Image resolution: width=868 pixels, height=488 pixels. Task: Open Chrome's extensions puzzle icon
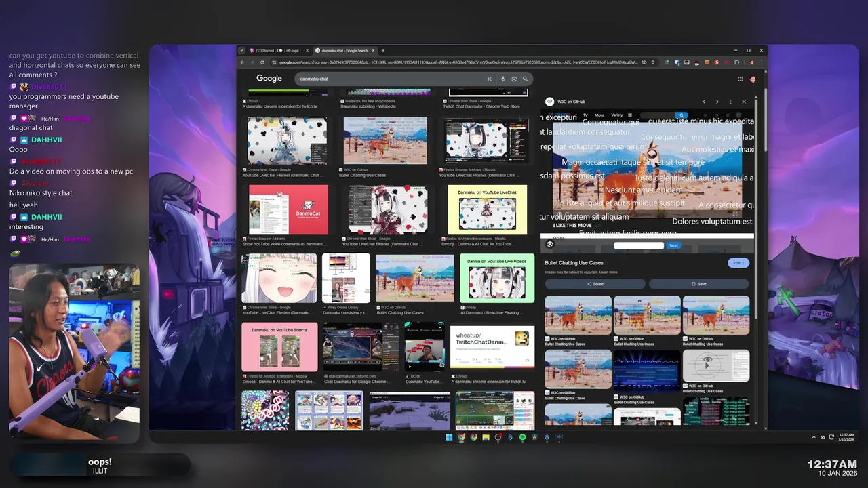tap(737, 62)
